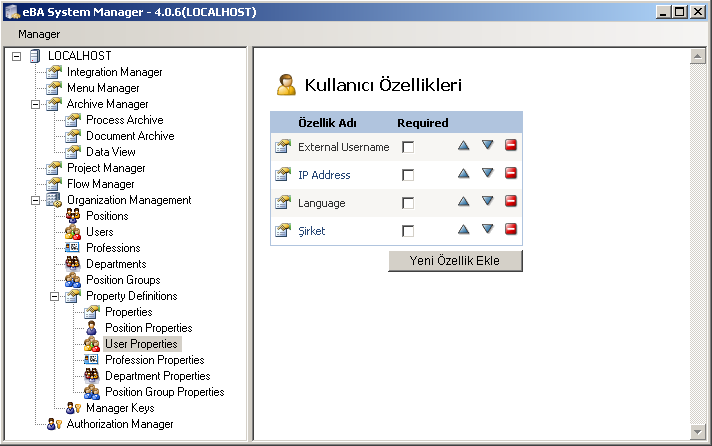Open the IP Address property link
The image size is (712, 446).
(x=324, y=175)
